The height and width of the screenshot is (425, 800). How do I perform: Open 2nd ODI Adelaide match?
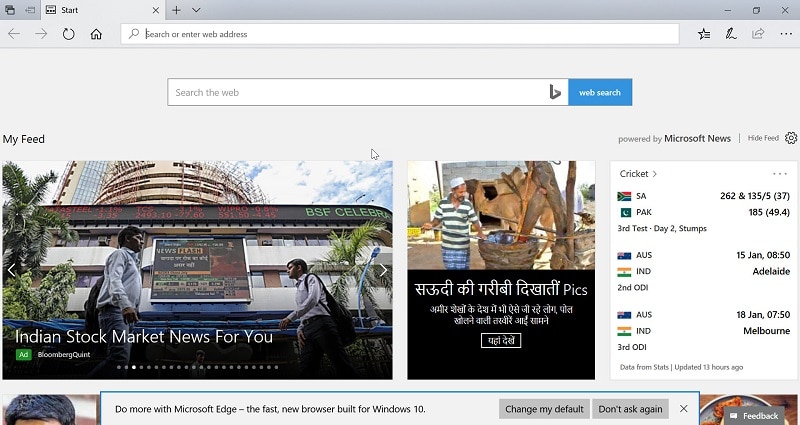pos(704,271)
